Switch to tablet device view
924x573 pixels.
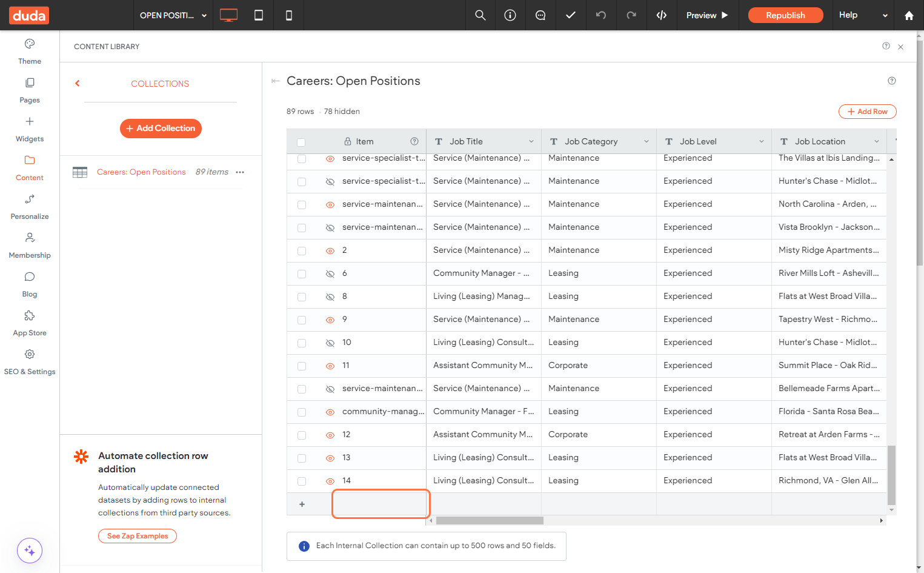(x=259, y=15)
